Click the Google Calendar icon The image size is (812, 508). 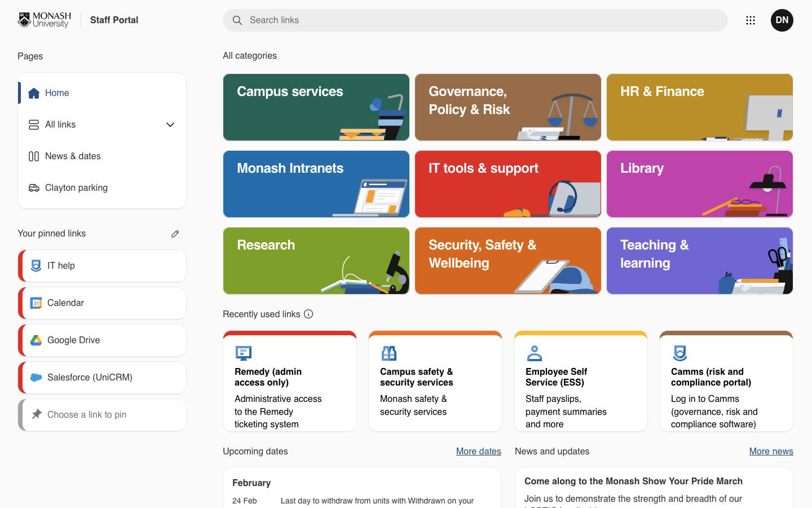click(x=36, y=303)
